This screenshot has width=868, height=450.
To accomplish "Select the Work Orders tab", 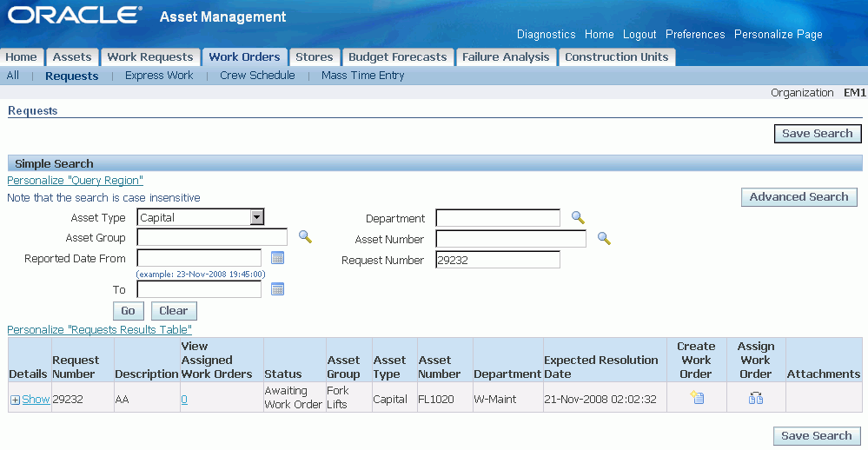I will [x=244, y=57].
